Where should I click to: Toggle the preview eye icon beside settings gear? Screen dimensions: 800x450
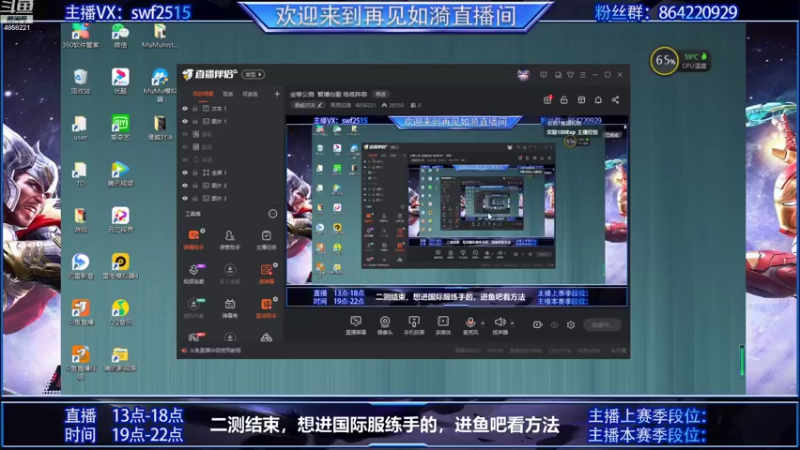coord(554,324)
